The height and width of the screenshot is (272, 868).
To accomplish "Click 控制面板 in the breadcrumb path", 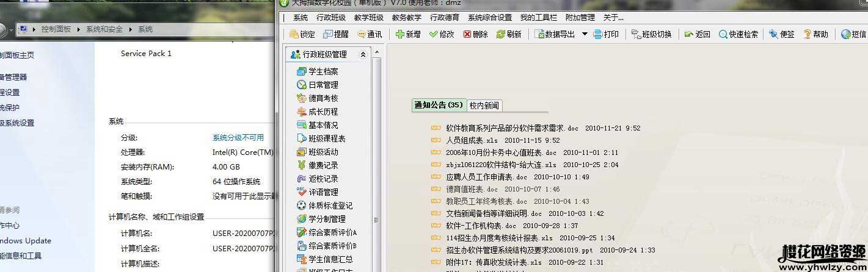I will (x=56, y=29).
